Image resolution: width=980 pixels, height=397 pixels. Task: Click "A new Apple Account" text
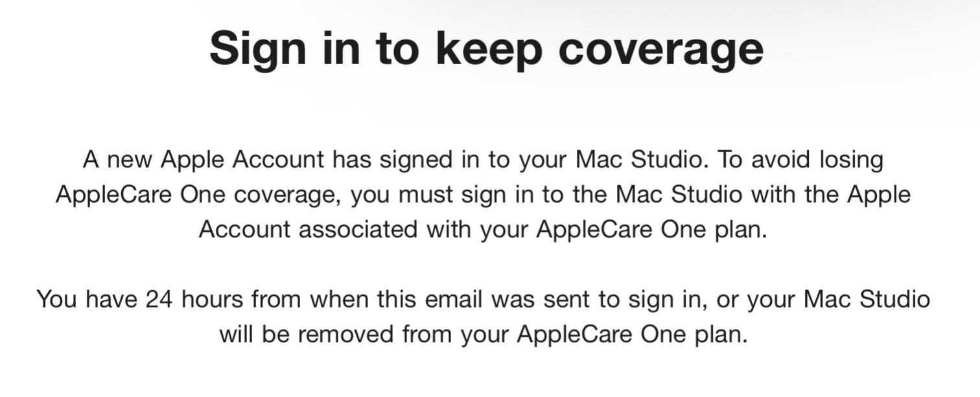[x=203, y=159]
